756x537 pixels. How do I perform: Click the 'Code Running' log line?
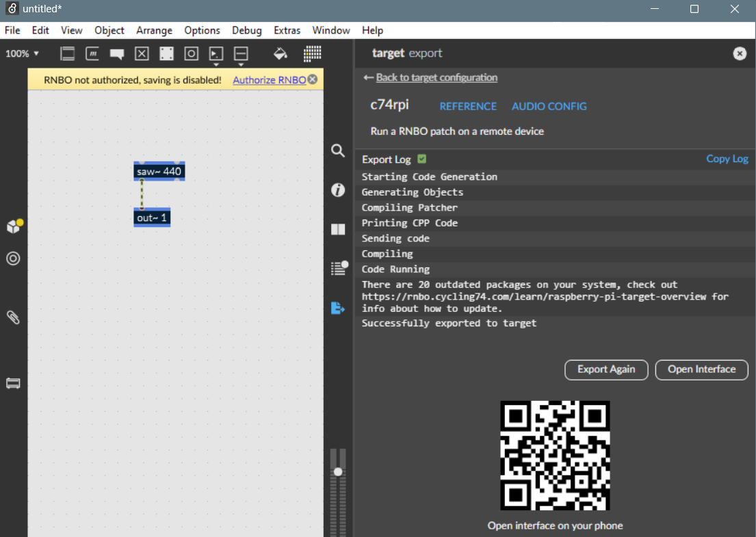coord(396,270)
